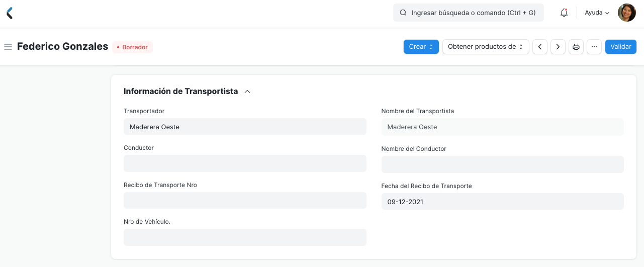
Task: Click the app logo in the top-left corner
Action: point(10,13)
